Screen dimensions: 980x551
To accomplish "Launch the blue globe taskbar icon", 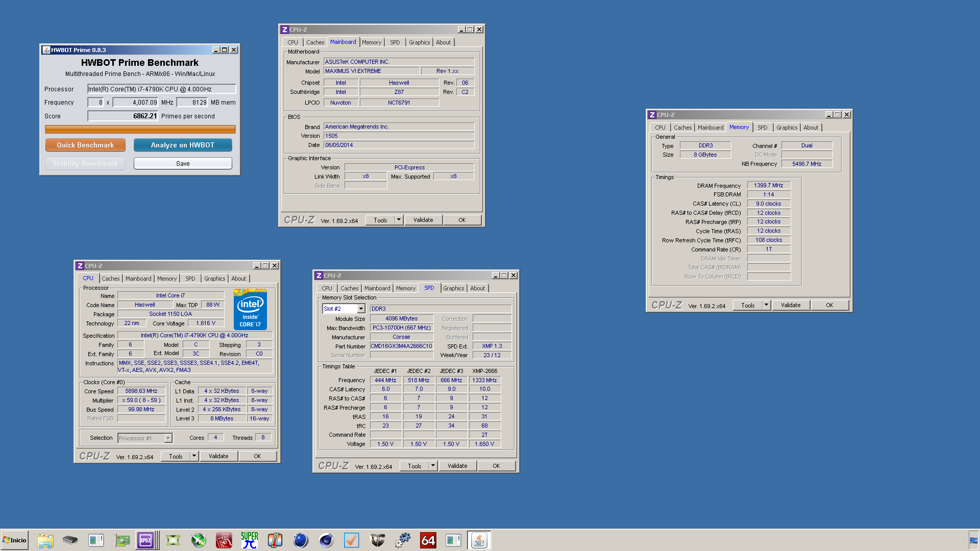I will coord(301,540).
